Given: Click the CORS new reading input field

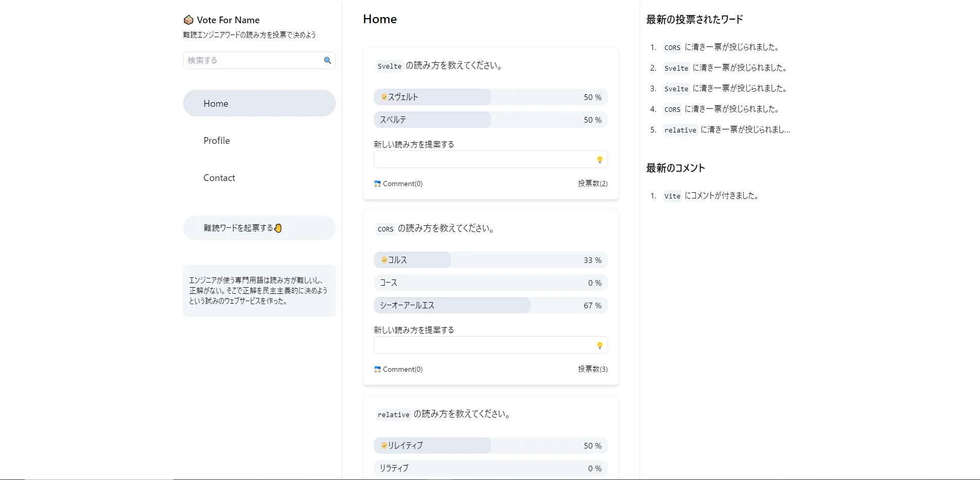Looking at the screenshot, I should point(484,345).
